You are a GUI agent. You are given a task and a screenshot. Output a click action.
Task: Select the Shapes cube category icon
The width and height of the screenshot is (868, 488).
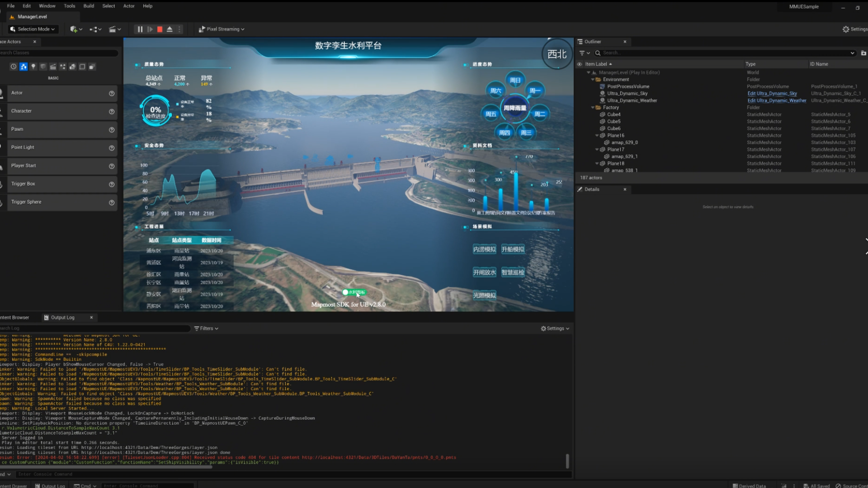click(x=43, y=66)
